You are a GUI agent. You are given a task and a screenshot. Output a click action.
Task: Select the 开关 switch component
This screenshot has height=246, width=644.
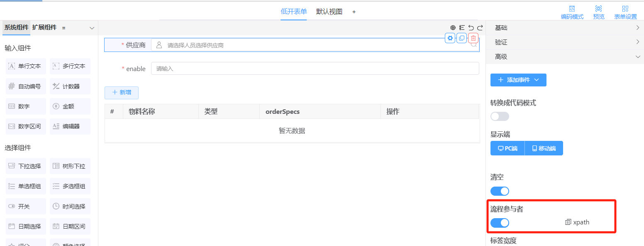pos(25,206)
